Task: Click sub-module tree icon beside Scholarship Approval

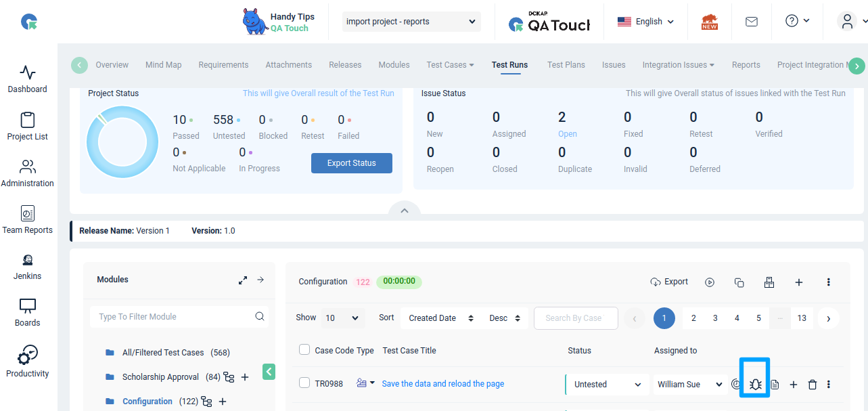Action: coord(229,377)
